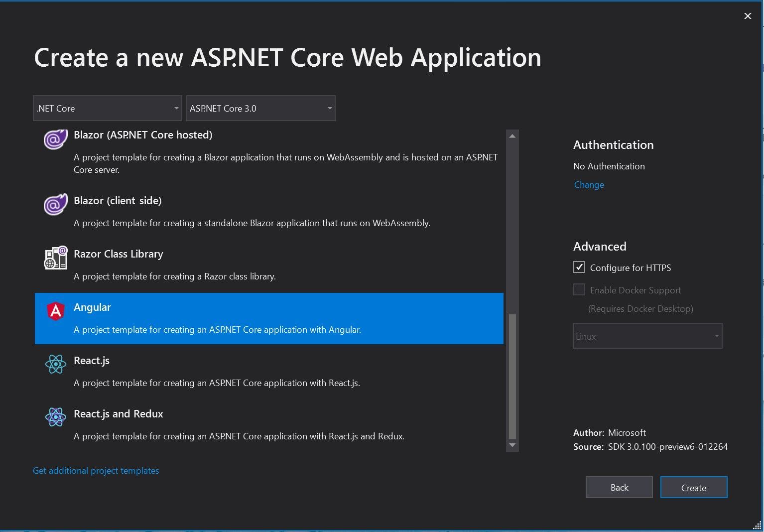Click the React.js atom icon
Screen dimensions: 764x532
point(55,364)
